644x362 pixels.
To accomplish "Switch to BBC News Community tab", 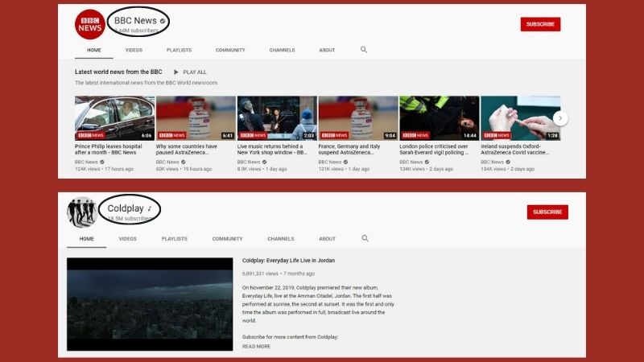I will click(x=230, y=50).
